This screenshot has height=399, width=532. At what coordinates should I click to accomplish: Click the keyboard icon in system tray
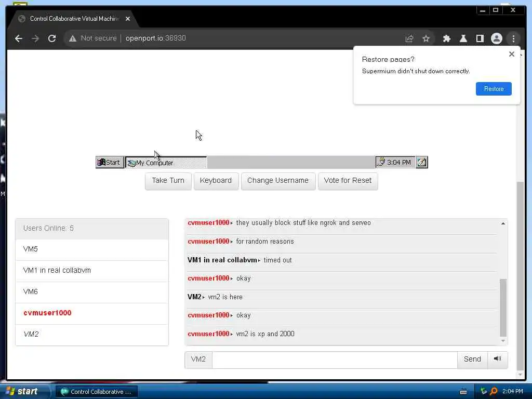pos(463,392)
